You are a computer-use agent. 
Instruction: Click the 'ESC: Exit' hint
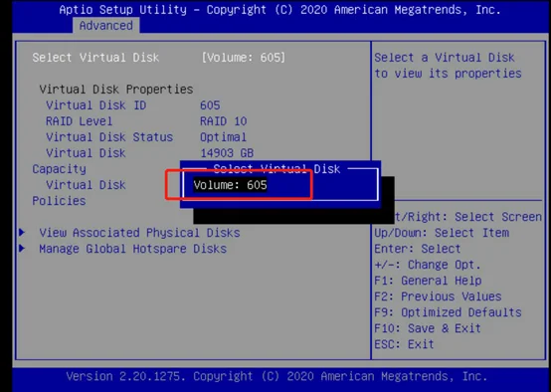click(404, 344)
